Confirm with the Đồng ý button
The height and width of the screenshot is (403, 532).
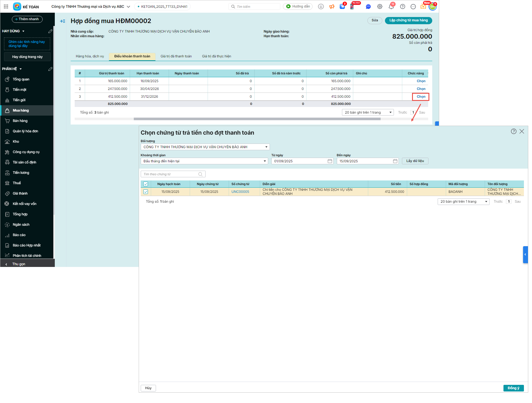click(513, 388)
